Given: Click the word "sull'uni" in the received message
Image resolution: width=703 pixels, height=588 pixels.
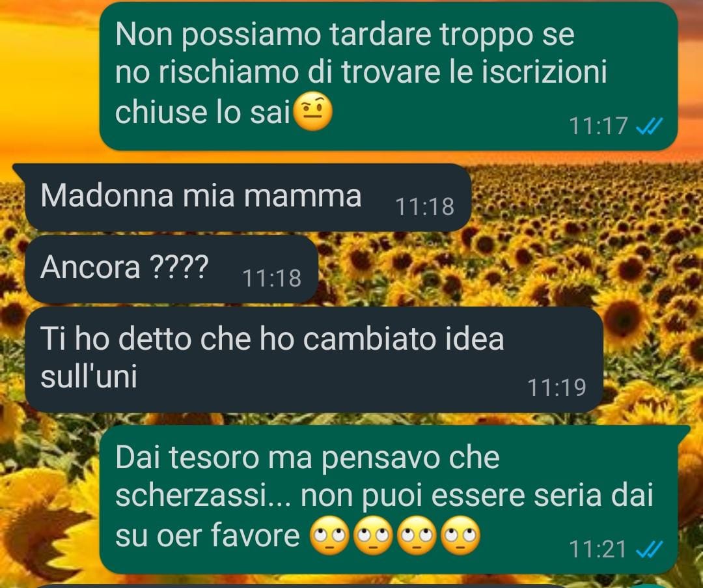Looking at the screenshot, I should point(89,376).
